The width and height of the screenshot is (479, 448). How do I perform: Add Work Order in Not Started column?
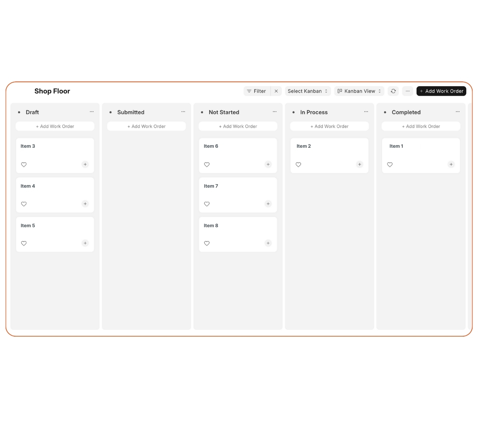point(238,126)
